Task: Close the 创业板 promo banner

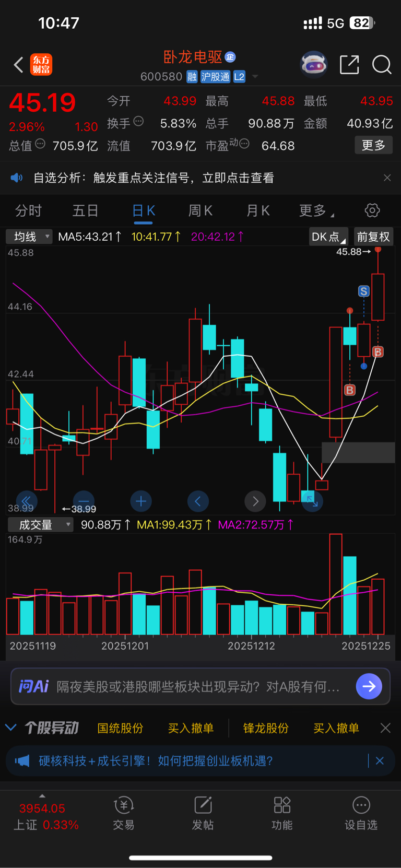Action: pyautogui.click(x=380, y=760)
